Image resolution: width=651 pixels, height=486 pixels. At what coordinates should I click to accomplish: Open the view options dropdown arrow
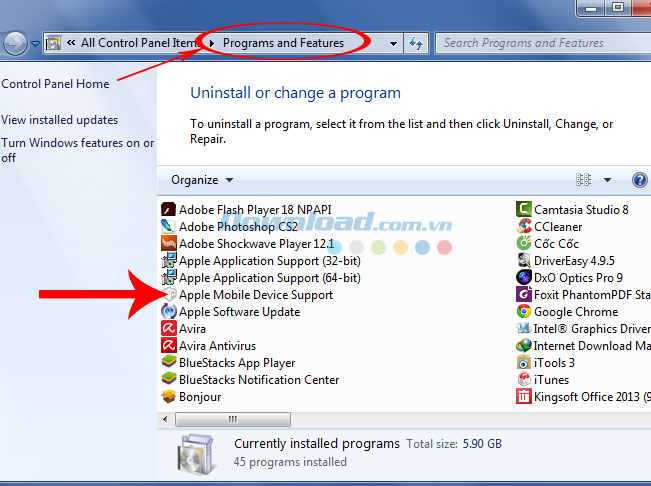(607, 180)
